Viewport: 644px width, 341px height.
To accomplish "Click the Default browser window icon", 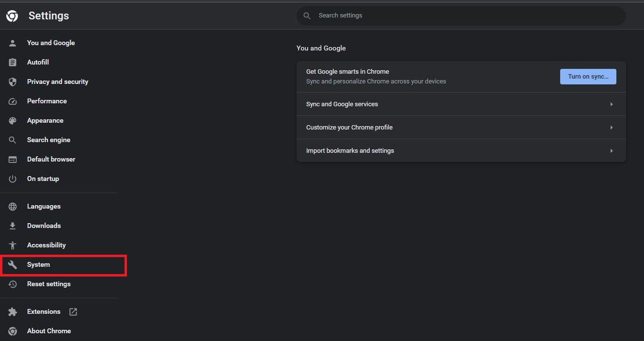I will pos(13,159).
